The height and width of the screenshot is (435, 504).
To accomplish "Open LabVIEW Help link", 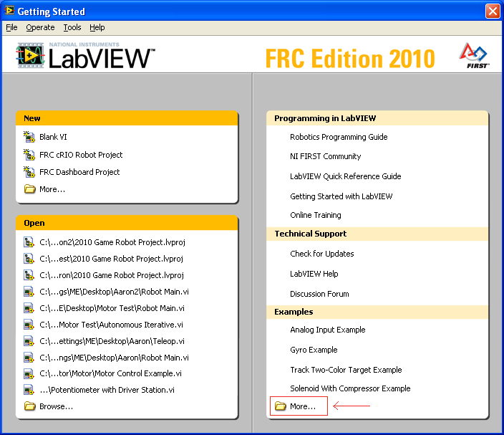I will pos(314,274).
